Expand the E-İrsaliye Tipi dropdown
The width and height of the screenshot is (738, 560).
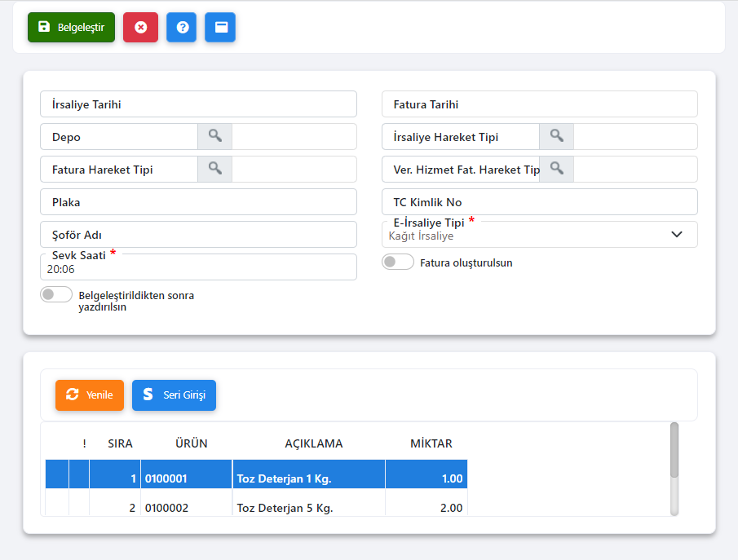[x=676, y=235]
